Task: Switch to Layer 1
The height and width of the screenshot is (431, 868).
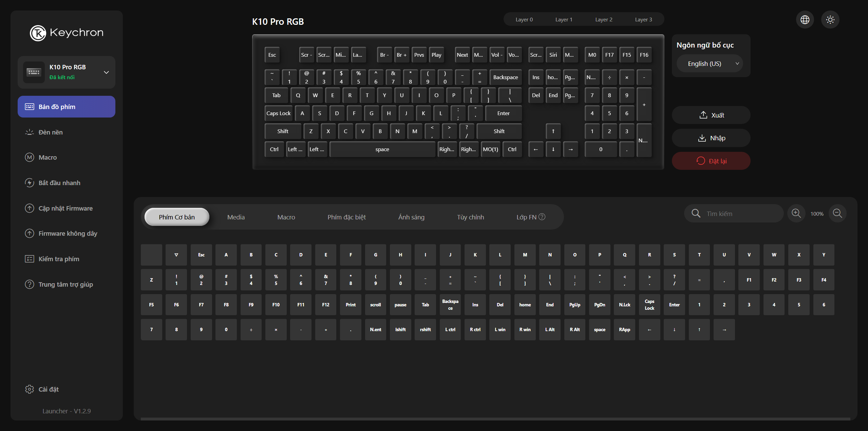Action: click(564, 20)
